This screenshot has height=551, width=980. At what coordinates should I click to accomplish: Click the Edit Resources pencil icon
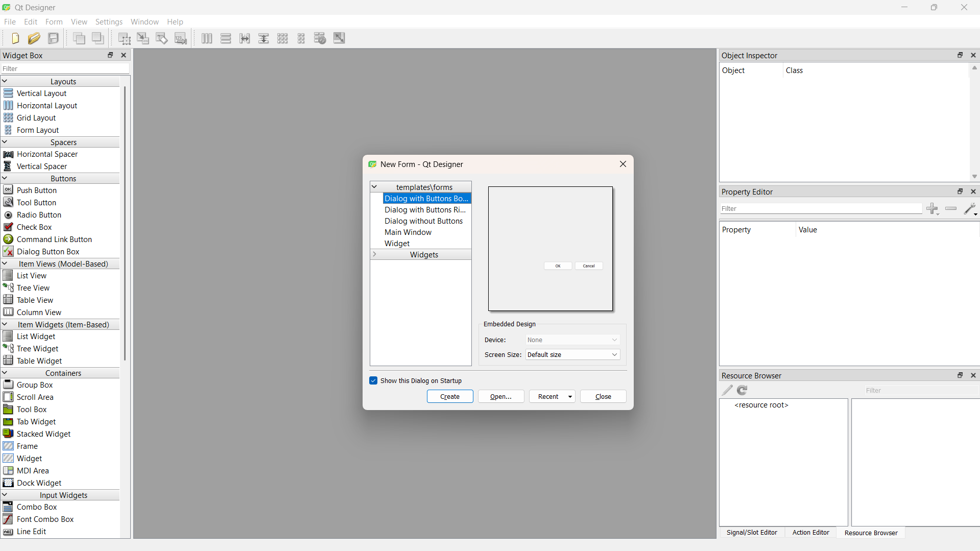click(x=727, y=390)
